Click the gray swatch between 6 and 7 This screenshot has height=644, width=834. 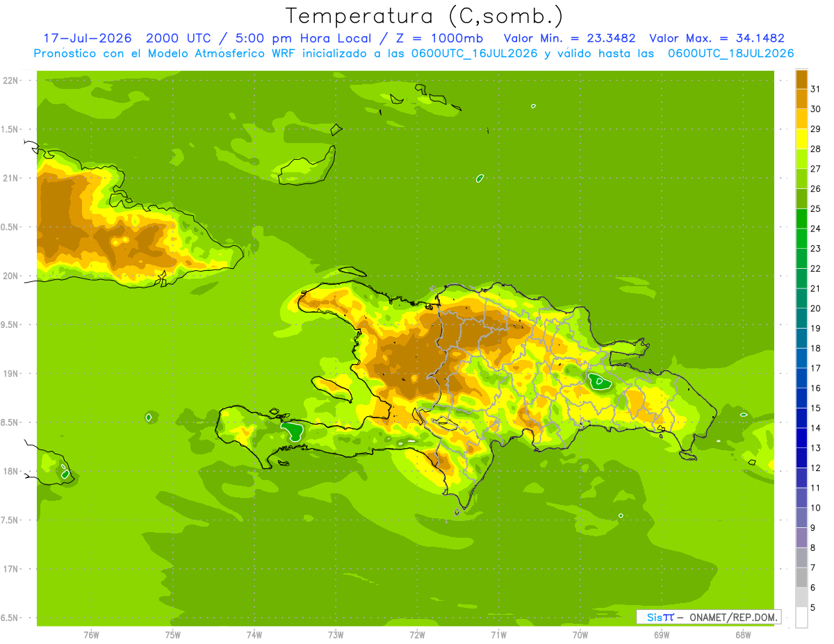[x=801, y=577]
